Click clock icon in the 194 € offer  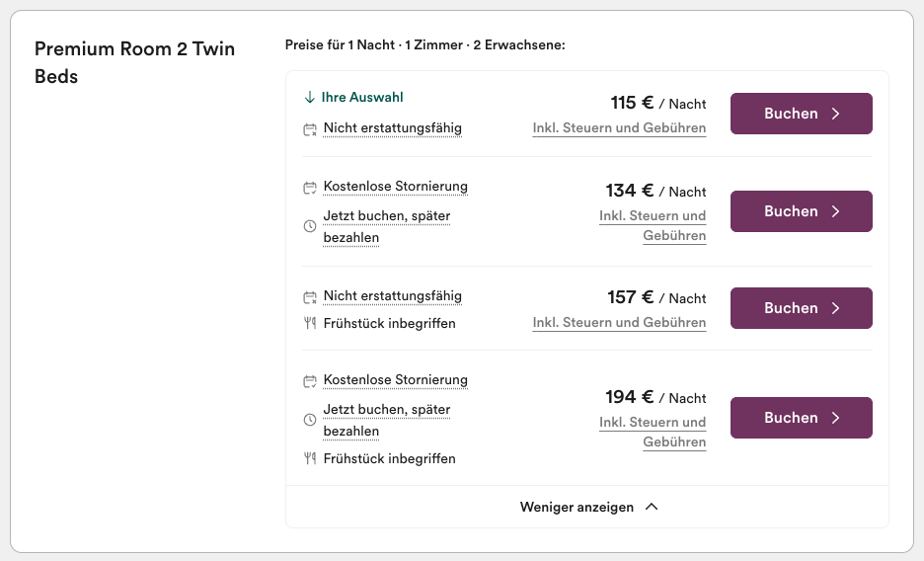coord(310,420)
